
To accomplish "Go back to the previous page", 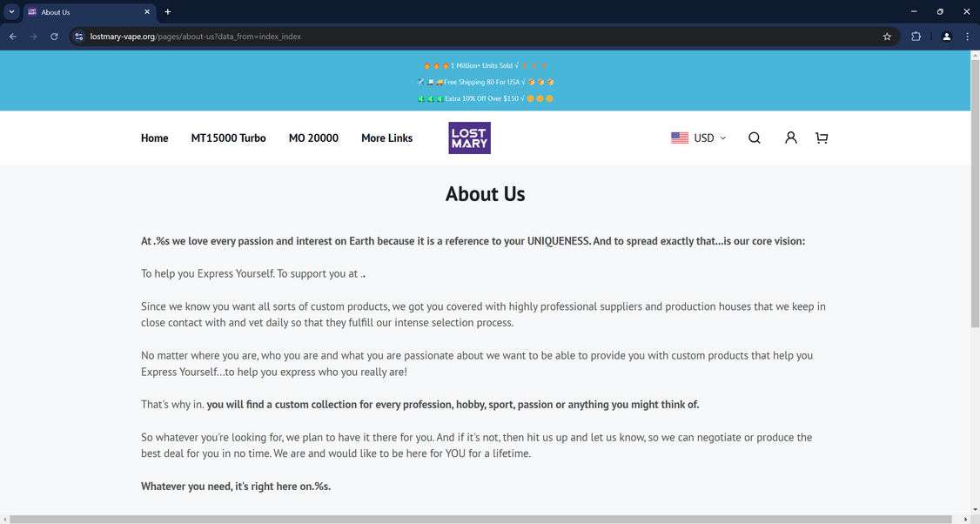I will click(x=13, y=37).
